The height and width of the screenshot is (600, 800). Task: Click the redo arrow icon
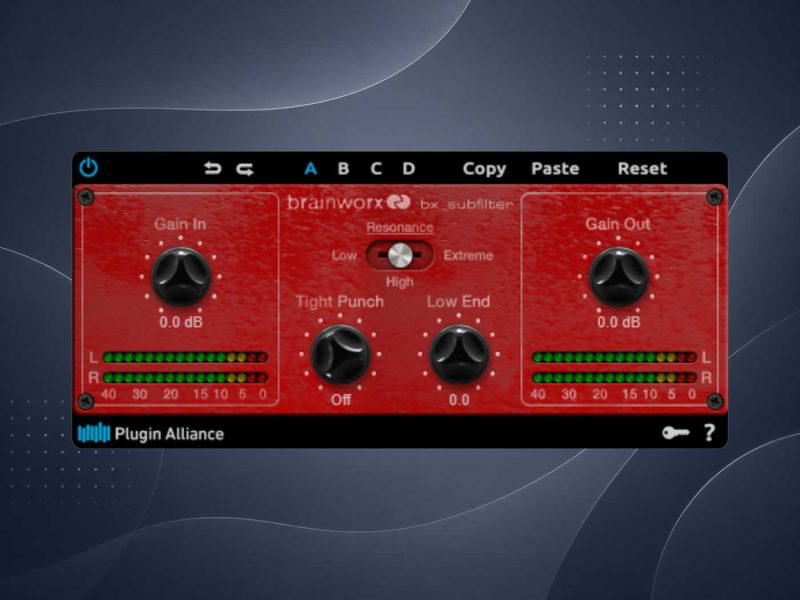[245, 169]
